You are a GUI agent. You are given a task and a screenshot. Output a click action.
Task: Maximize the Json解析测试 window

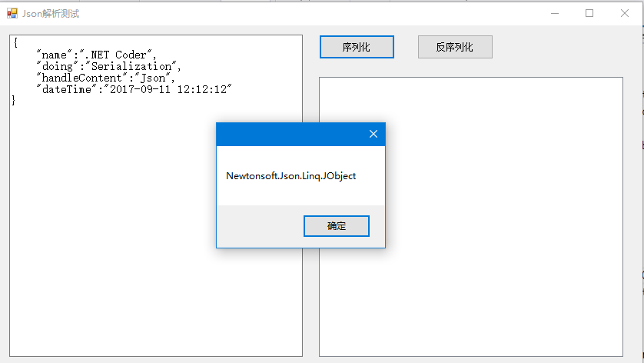point(589,14)
